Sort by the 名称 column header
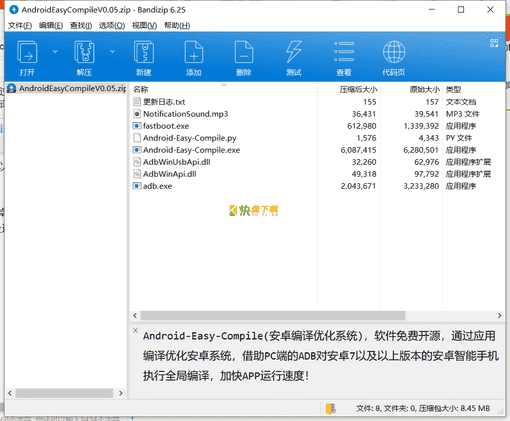 tap(140, 89)
